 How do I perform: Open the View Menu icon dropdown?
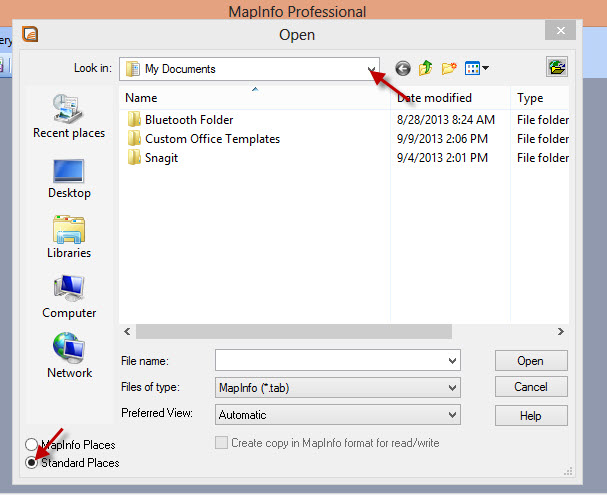[x=477, y=69]
